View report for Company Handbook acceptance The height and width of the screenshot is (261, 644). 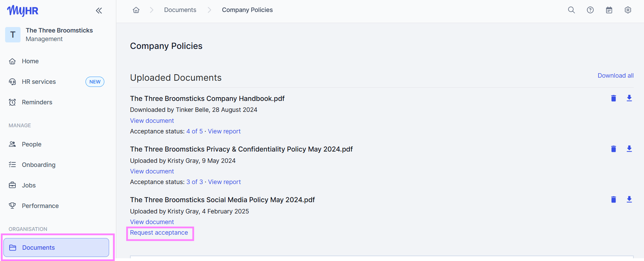pos(224,131)
